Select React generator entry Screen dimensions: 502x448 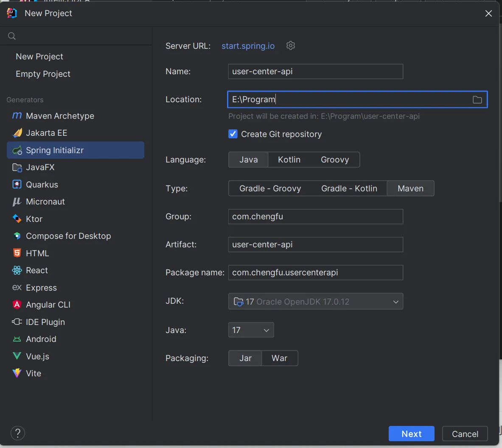tap(76, 270)
